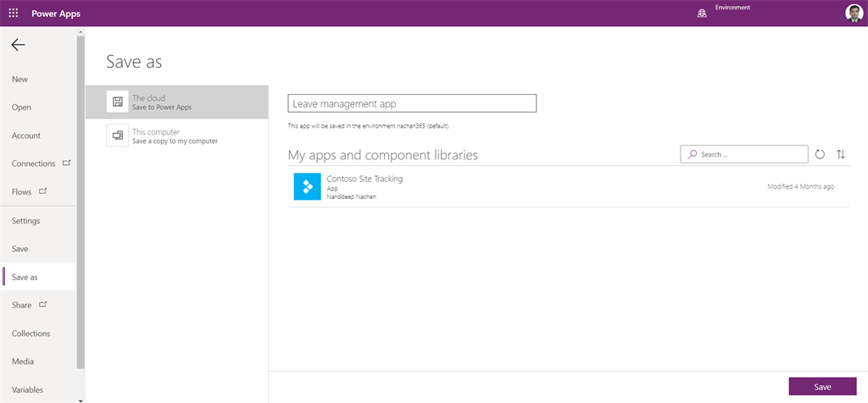Click the Nanddeep Nachan owner text
Viewport: 868px width, 403px height.
tap(352, 196)
